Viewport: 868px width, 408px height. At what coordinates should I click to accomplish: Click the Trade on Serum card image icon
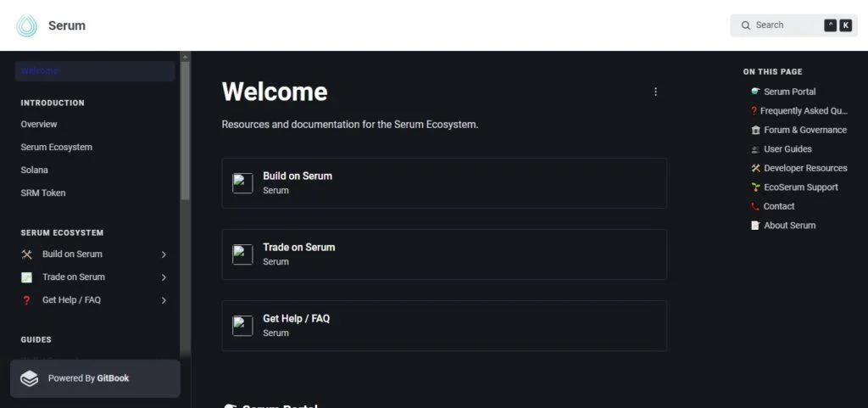tap(242, 254)
